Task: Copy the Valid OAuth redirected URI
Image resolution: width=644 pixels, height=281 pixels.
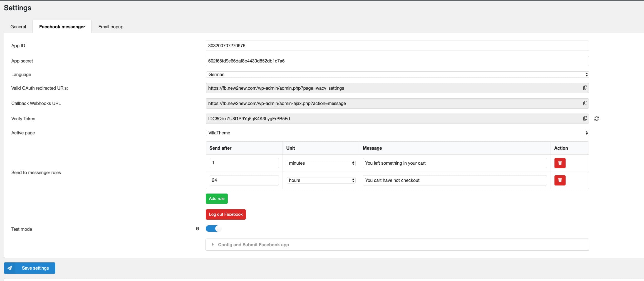Action: tap(585, 88)
